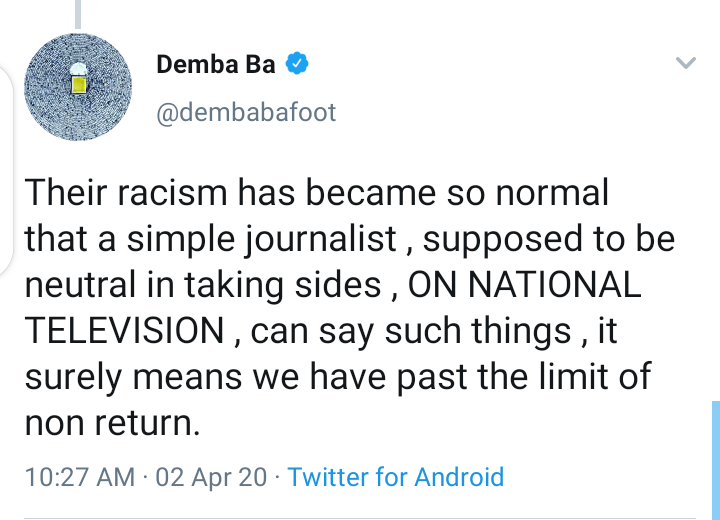The height and width of the screenshot is (520, 720).
Task: Click the word TELEVISION in the tweet
Action: tap(124, 331)
